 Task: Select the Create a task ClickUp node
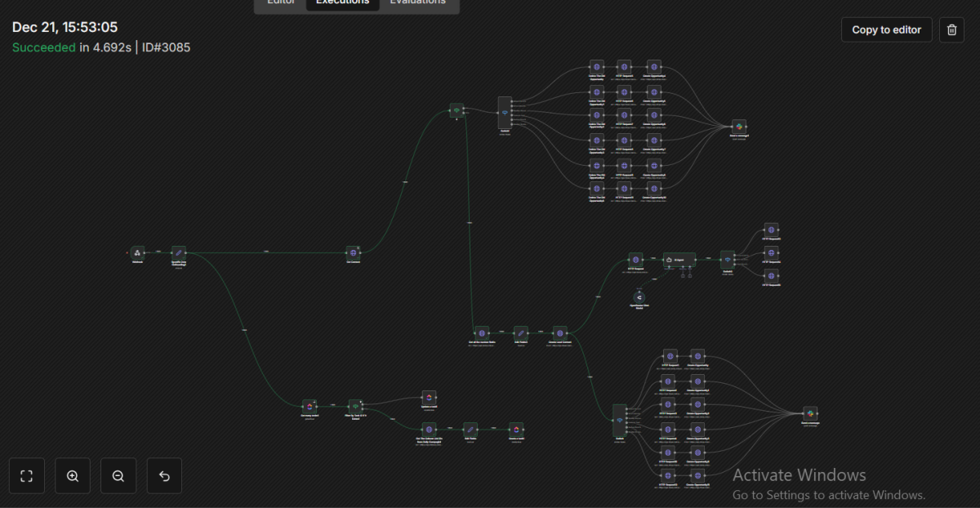(515, 429)
